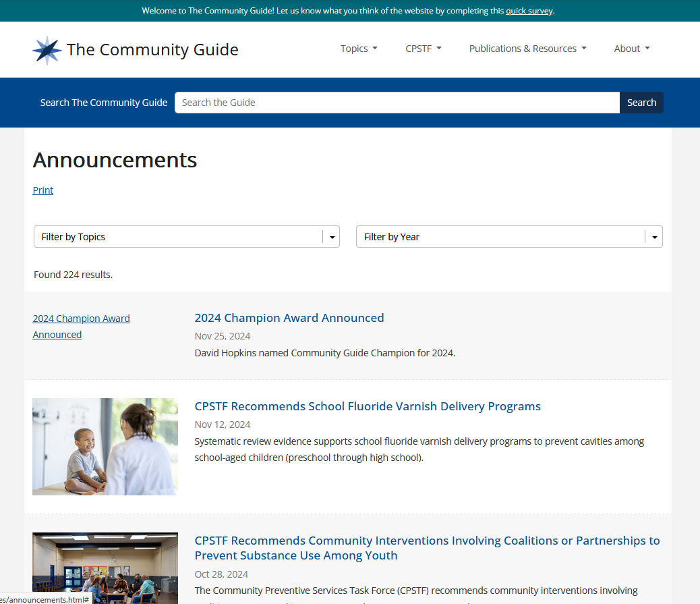
Task: Click the Filter by Year arrow icon
Action: point(654,237)
